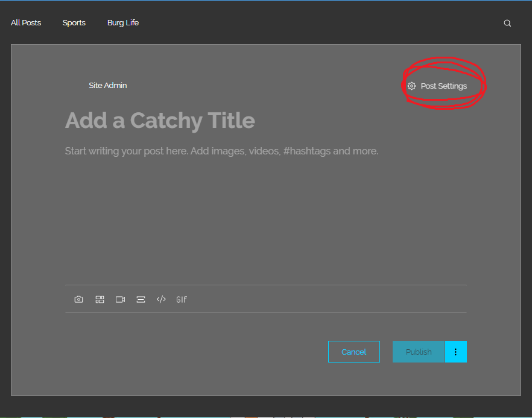Click the Site Admin author name
Viewport: 532px width, 418px height.
point(107,85)
